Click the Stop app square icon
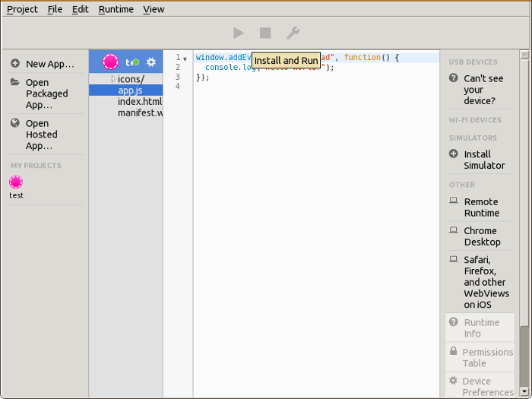 pyautogui.click(x=265, y=33)
